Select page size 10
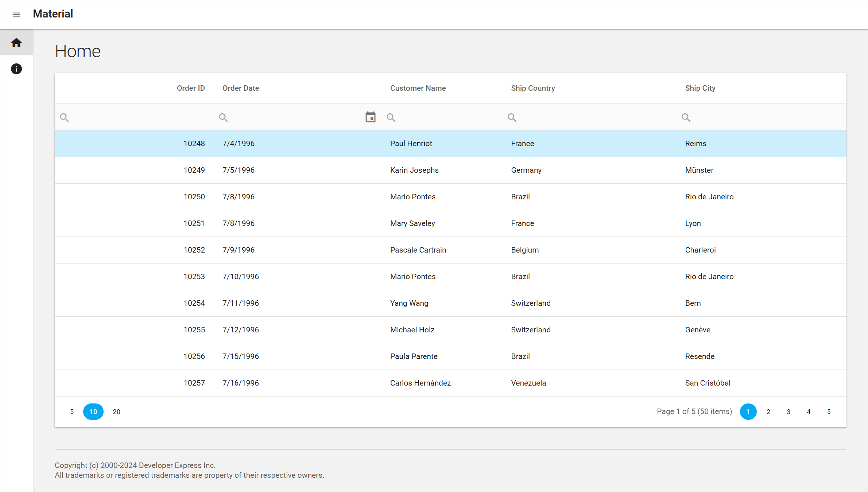 pos(93,411)
